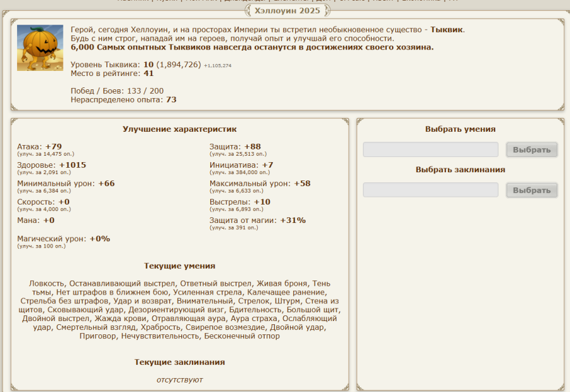The image size is (570, 392).
Task: Click the Улучшение характеристик section heading
Action: click(179, 129)
